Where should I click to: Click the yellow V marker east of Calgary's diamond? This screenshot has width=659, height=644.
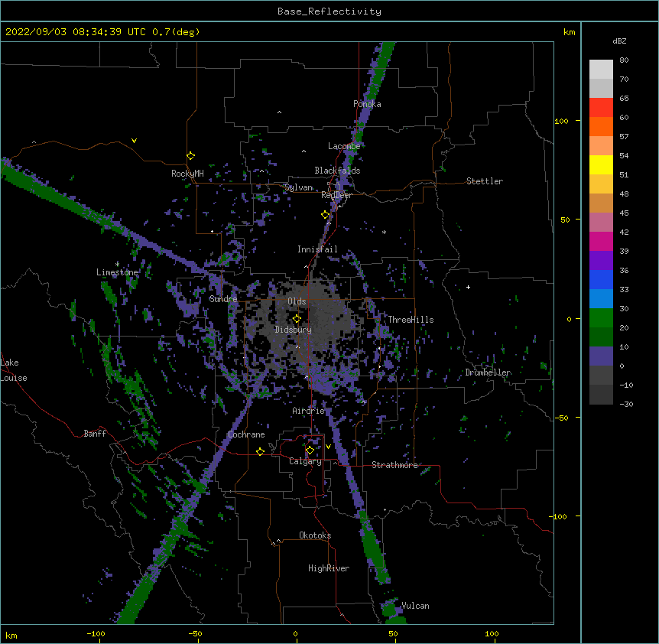[328, 447]
